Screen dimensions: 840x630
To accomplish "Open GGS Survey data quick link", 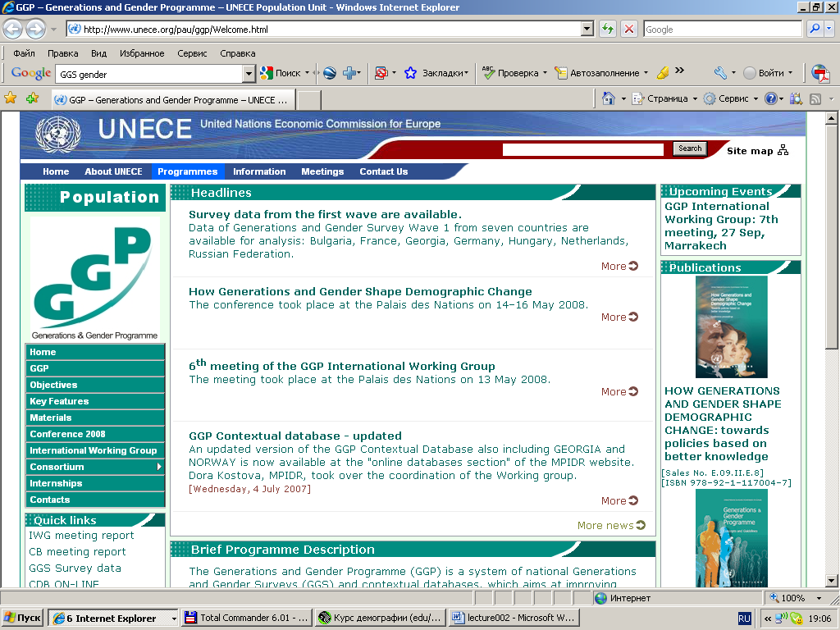I will pos(75,568).
